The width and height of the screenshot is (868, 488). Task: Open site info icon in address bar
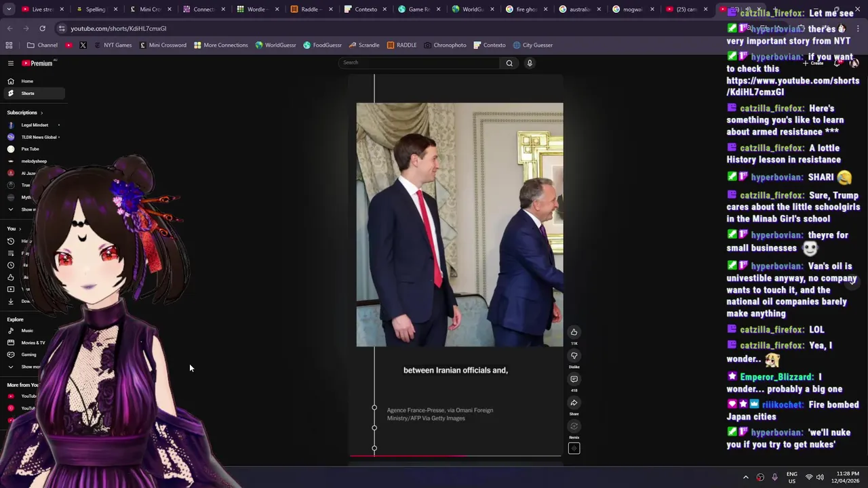(62, 28)
